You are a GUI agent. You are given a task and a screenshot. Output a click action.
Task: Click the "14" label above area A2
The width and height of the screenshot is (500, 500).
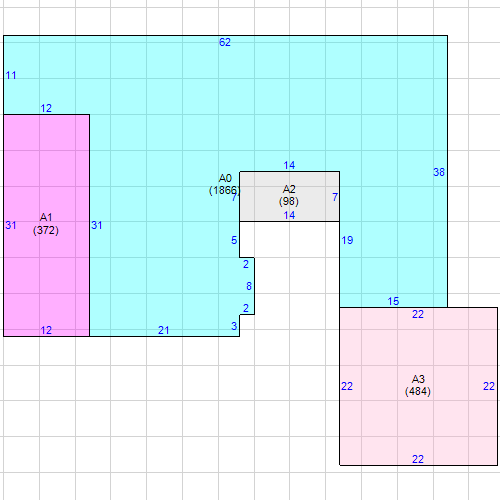click(289, 165)
